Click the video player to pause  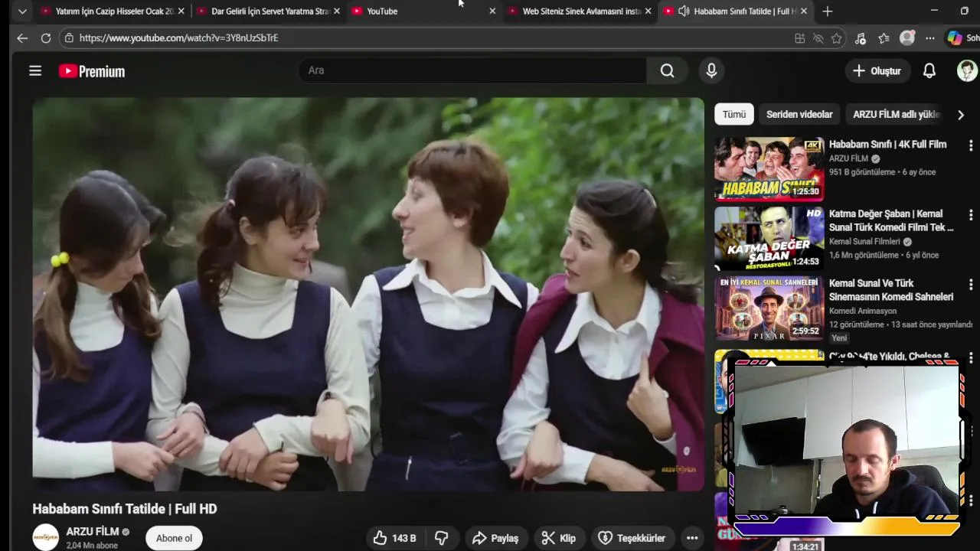pos(367,295)
